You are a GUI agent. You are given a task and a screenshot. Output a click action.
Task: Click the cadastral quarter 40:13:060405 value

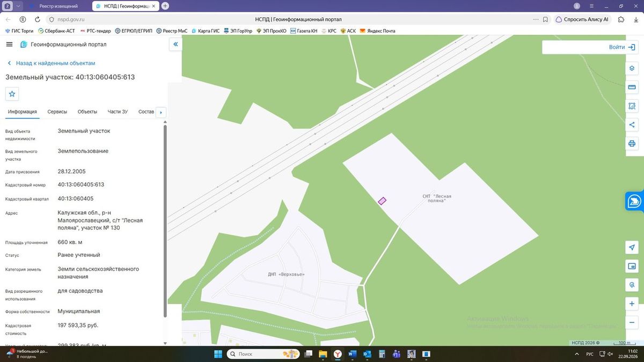tap(76, 198)
